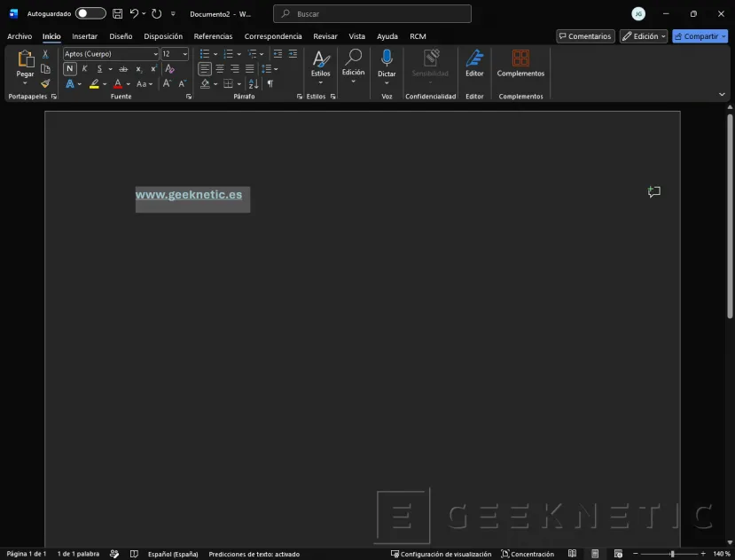Expand the bullet list dropdown arrow
This screenshot has width=735, height=560.
click(x=215, y=54)
